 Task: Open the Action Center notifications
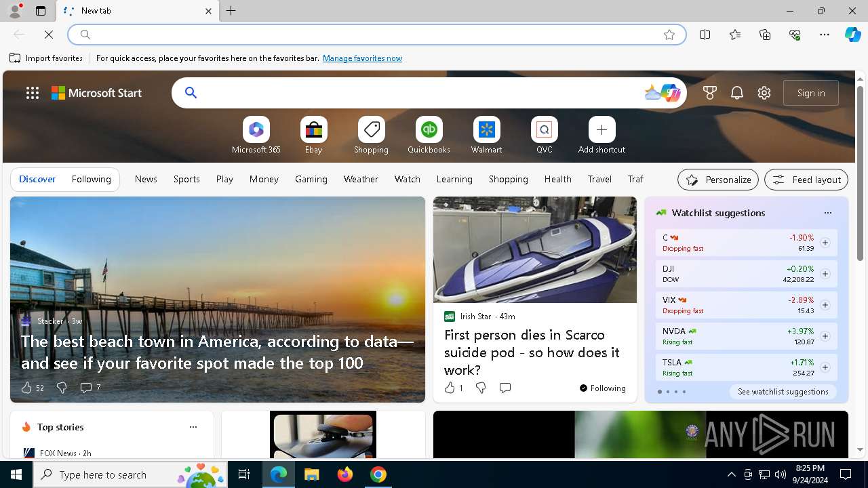tap(846, 474)
